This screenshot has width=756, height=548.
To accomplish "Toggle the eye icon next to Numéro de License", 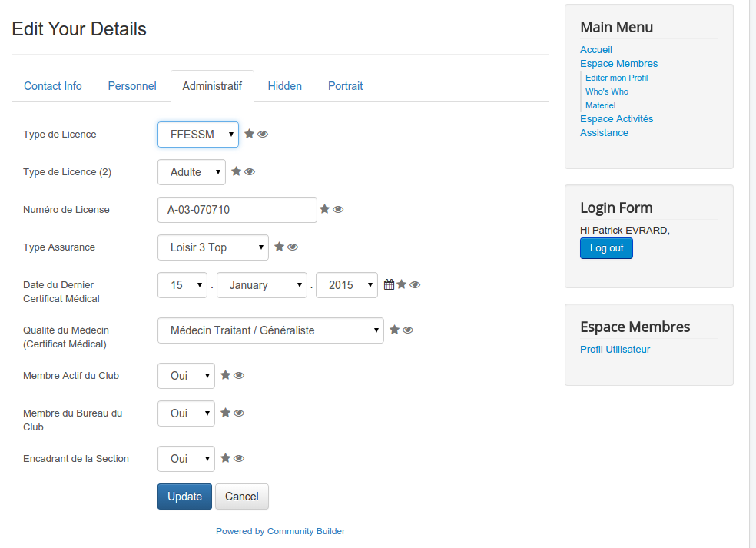I will click(x=339, y=209).
